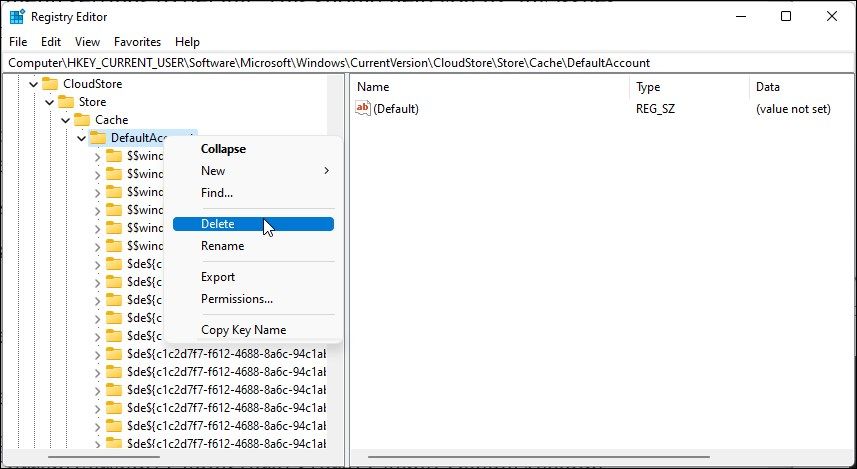Click the (Default) string value icon
The height and width of the screenshot is (469, 857).
coord(363,108)
